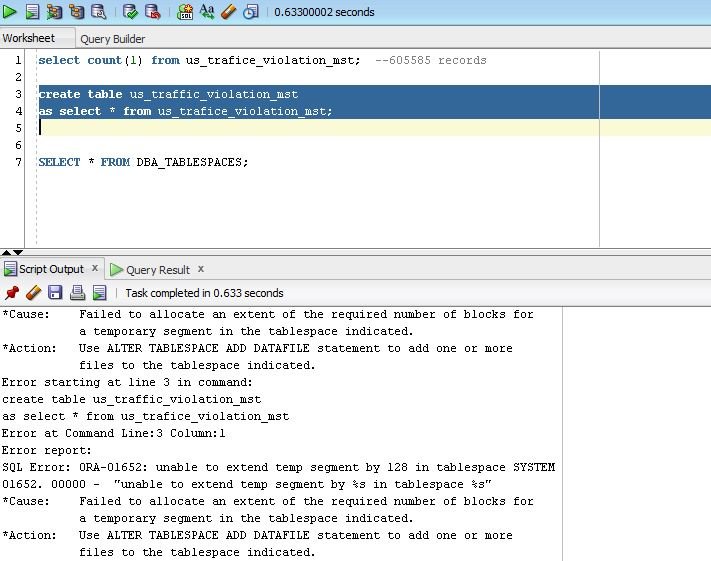Viewport: 711px width, 561px height.
Task: Click the Run Script icon
Action: coord(32,12)
